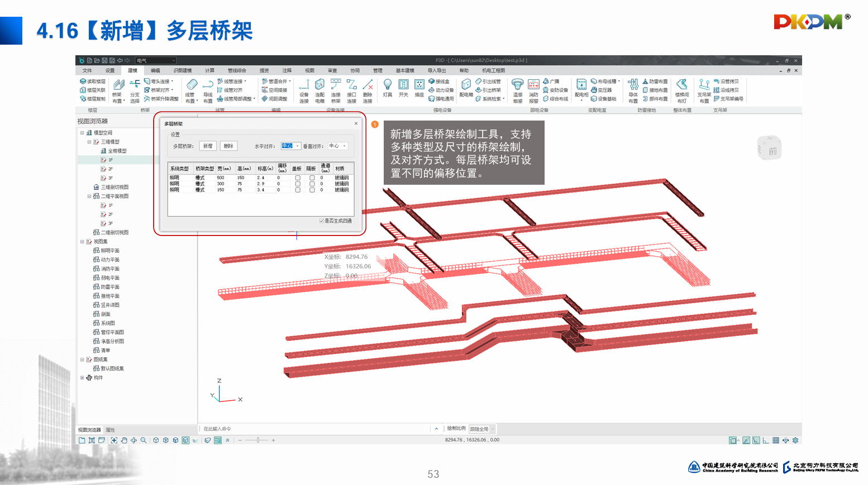Open the 照明平面 view in the tree
868x485 pixels.
tap(107, 251)
